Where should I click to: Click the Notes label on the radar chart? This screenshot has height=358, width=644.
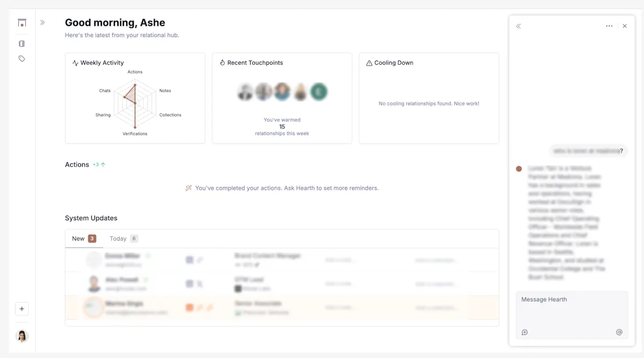pyautogui.click(x=165, y=91)
